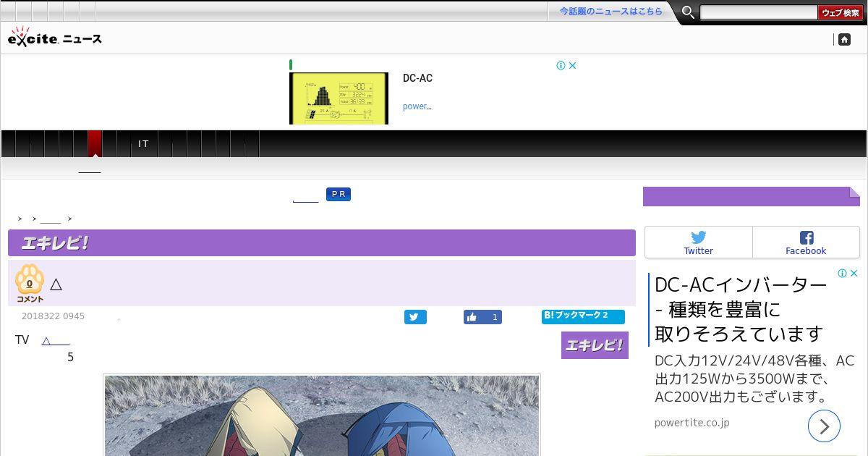The height and width of the screenshot is (456, 868).
Task: Focus the web search input field
Action: 758,12
